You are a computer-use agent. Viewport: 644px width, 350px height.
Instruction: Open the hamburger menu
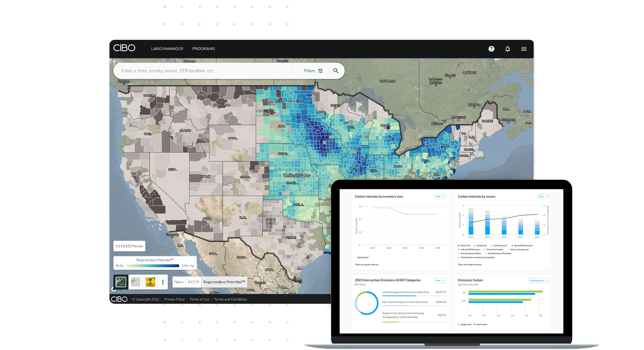tap(524, 49)
